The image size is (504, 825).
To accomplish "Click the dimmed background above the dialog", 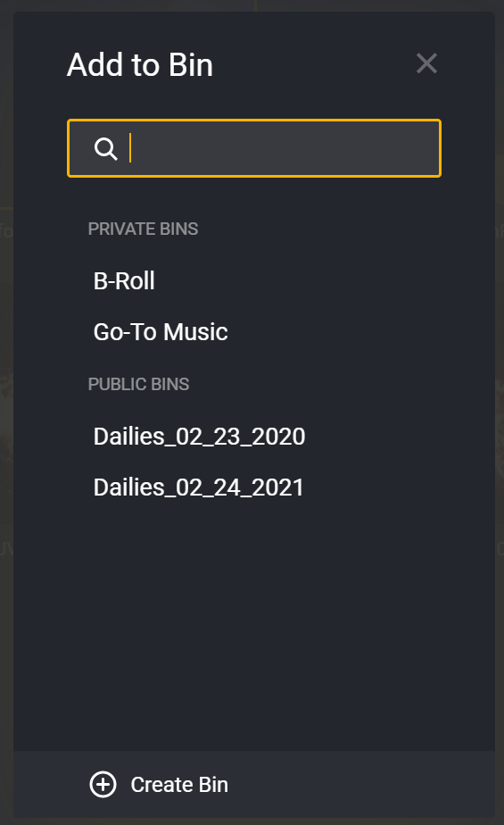I will coord(252,5).
